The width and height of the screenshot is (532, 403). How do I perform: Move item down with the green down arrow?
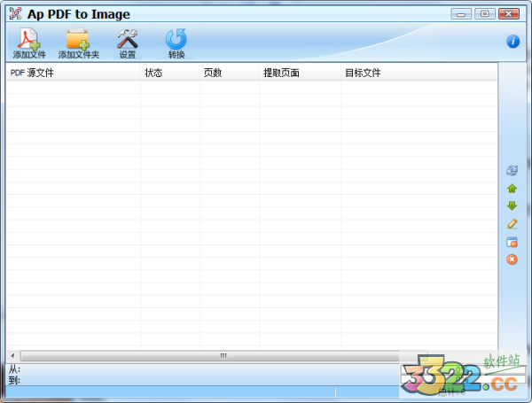tap(512, 205)
